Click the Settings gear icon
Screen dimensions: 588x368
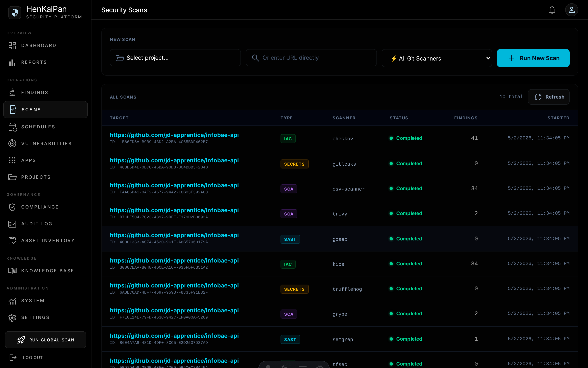[12, 317]
